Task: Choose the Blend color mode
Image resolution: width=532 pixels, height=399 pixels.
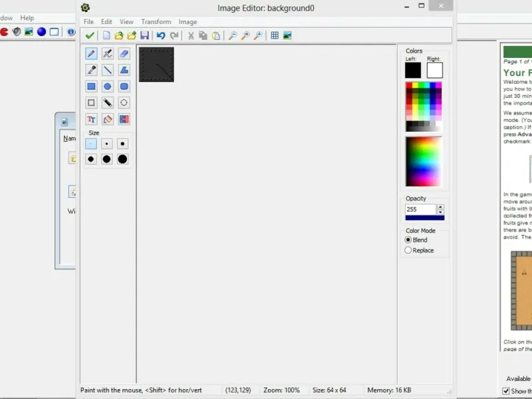Action: (x=416, y=240)
